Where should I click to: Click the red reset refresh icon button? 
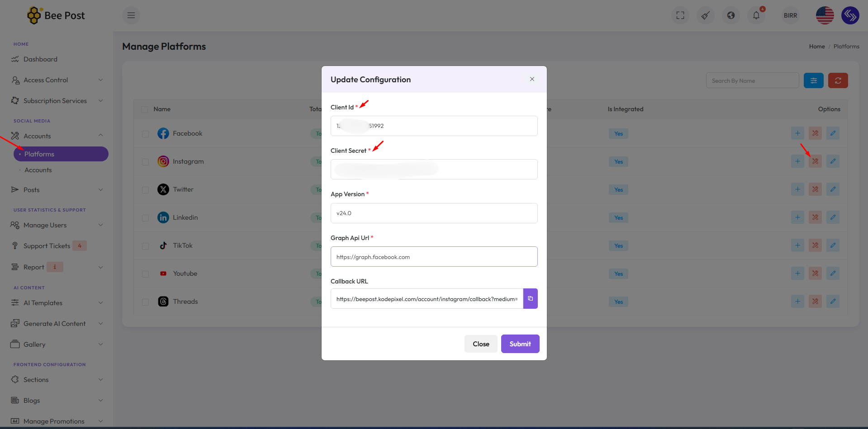pos(838,81)
